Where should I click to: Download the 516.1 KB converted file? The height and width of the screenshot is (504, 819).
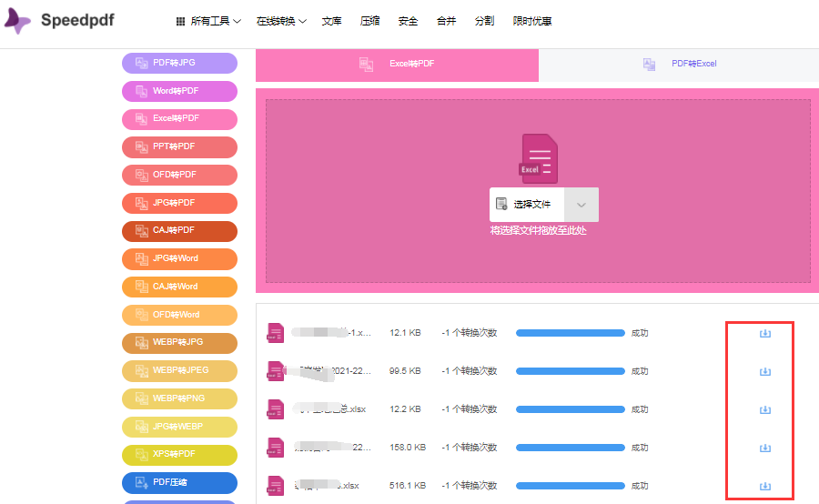pos(764,486)
